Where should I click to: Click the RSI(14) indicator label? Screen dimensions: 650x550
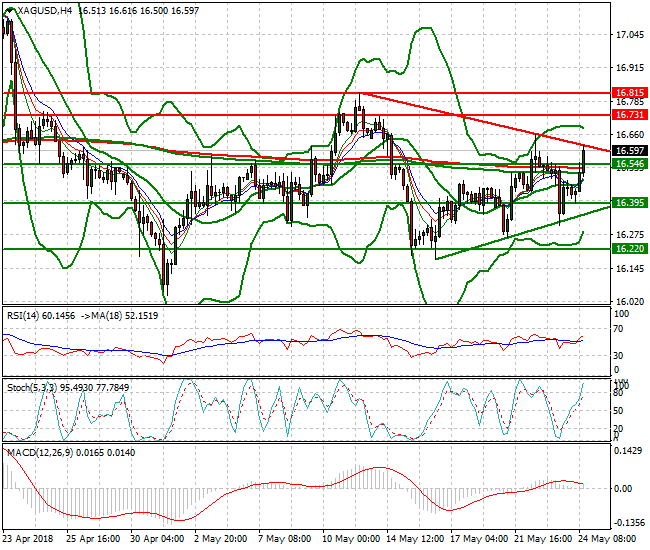tap(25, 314)
